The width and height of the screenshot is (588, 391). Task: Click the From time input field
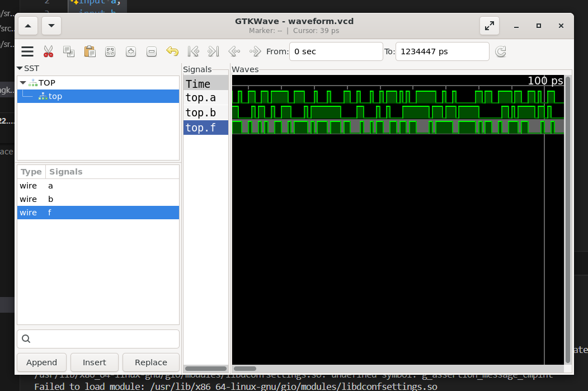click(x=336, y=51)
